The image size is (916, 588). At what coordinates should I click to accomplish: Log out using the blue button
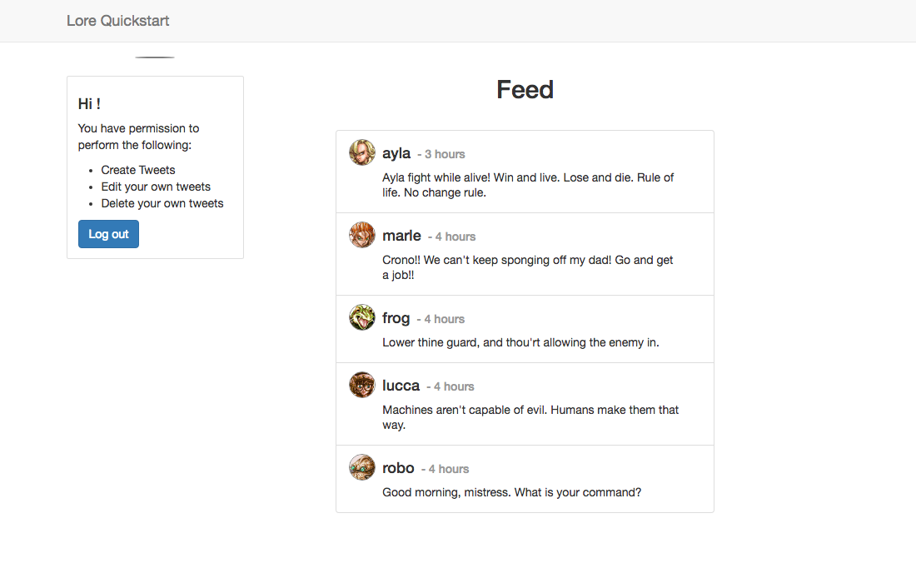pos(108,234)
